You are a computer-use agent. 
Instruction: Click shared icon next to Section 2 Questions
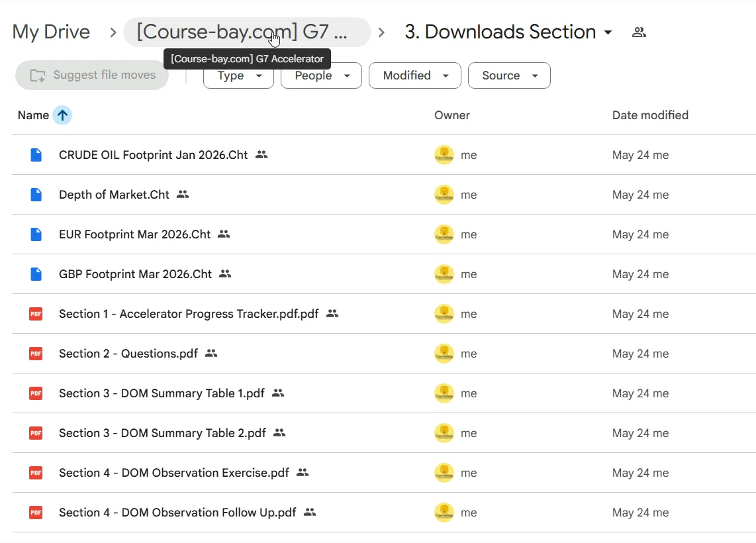pyautogui.click(x=211, y=353)
